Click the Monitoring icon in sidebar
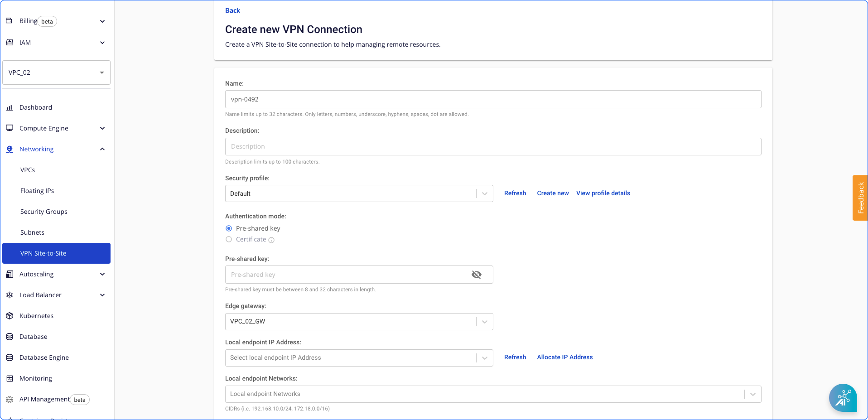The width and height of the screenshot is (868, 420). click(x=10, y=378)
